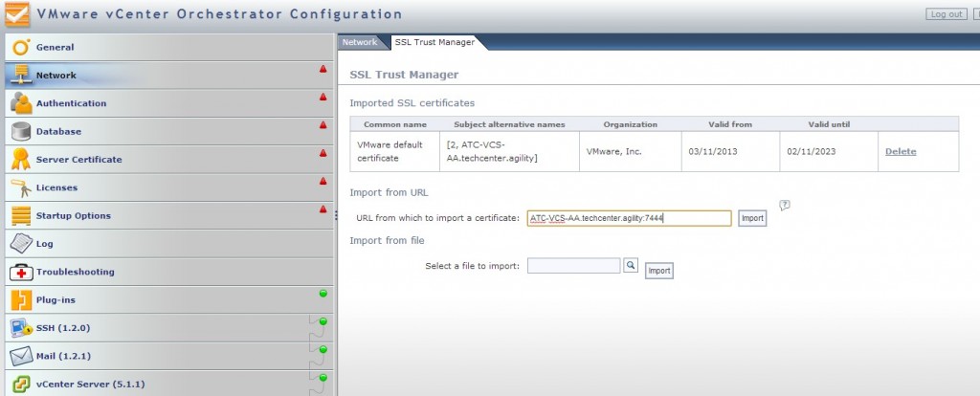
Task: Click the Log out button
Action: pos(947,13)
